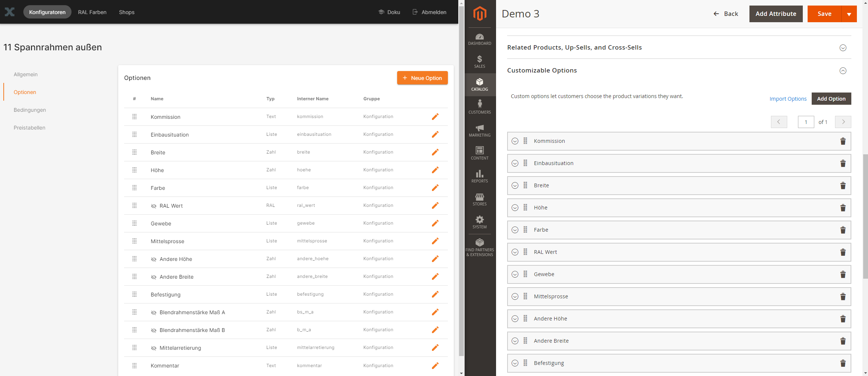868x376 pixels.
Task: Click the Neue Option button
Action: pyautogui.click(x=422, y=78)
